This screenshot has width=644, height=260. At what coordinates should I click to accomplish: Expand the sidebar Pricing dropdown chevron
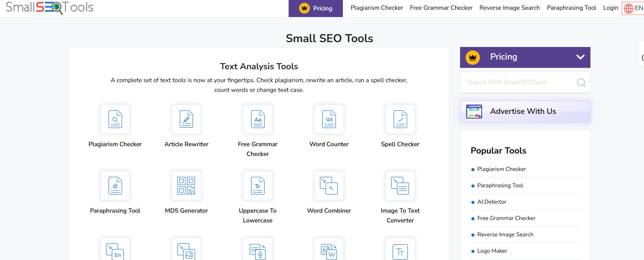click(580, 57)
